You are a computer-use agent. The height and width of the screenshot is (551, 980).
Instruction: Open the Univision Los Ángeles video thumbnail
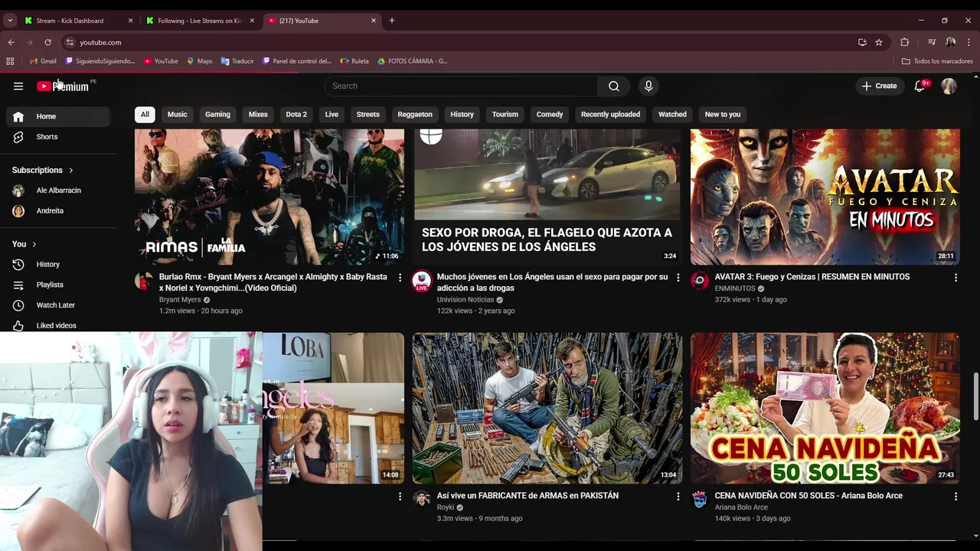[547, 197]
